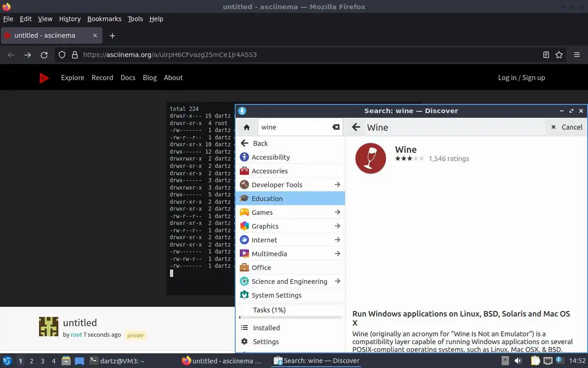Viewport: 588px width, 368px height.
Task: Click the untitled recording avatar thumbnail
Action: (x=49, y=327)
